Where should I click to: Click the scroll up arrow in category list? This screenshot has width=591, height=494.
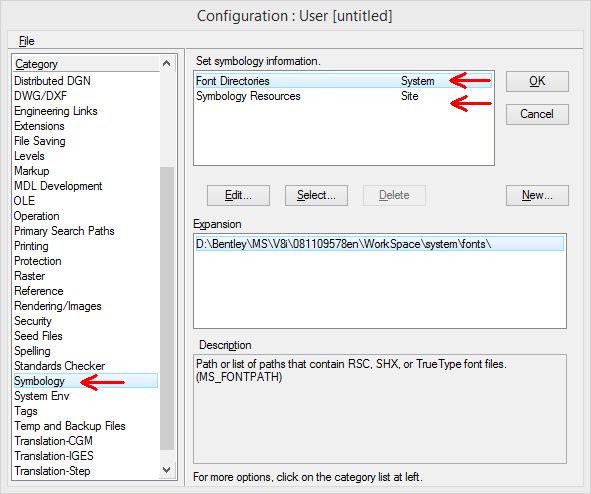pos(167,64)
